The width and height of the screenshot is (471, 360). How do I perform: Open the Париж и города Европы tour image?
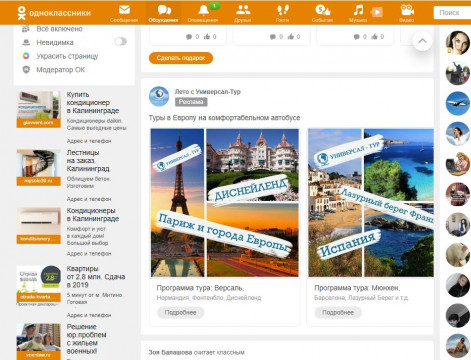click(x=225, y=203)
